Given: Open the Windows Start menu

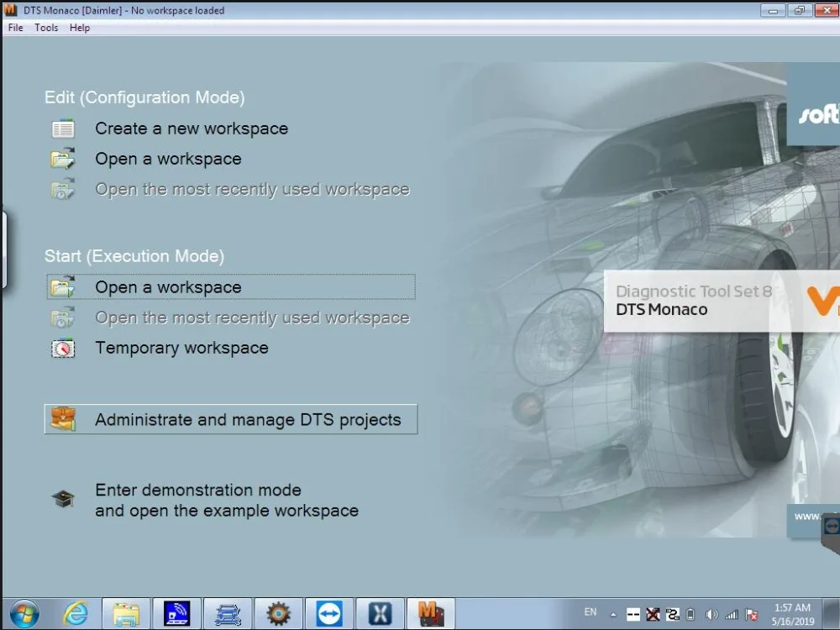Looking at the screenshot, I should (x=24, y=614).
